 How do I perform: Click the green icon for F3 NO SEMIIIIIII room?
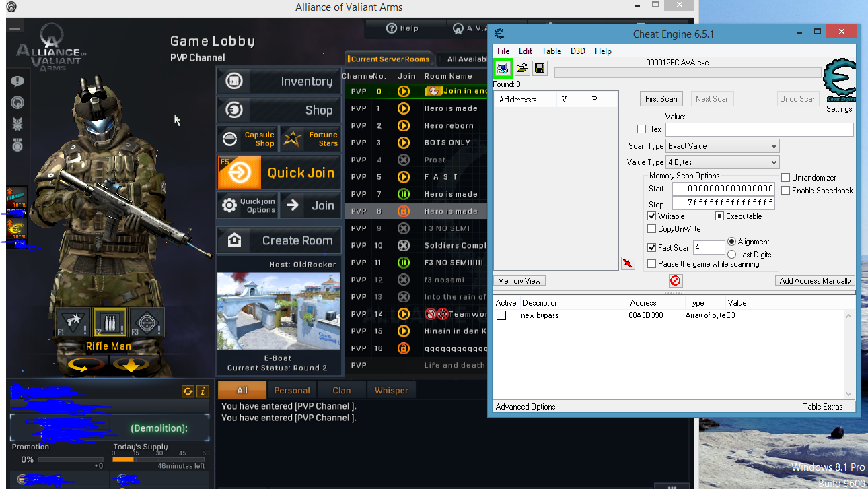point(404,263)
